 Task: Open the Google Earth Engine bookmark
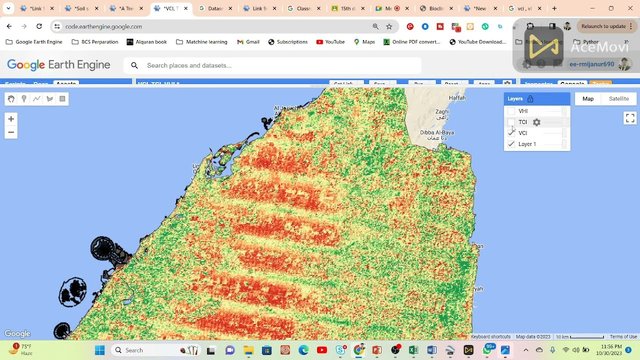tap(34, 42)
